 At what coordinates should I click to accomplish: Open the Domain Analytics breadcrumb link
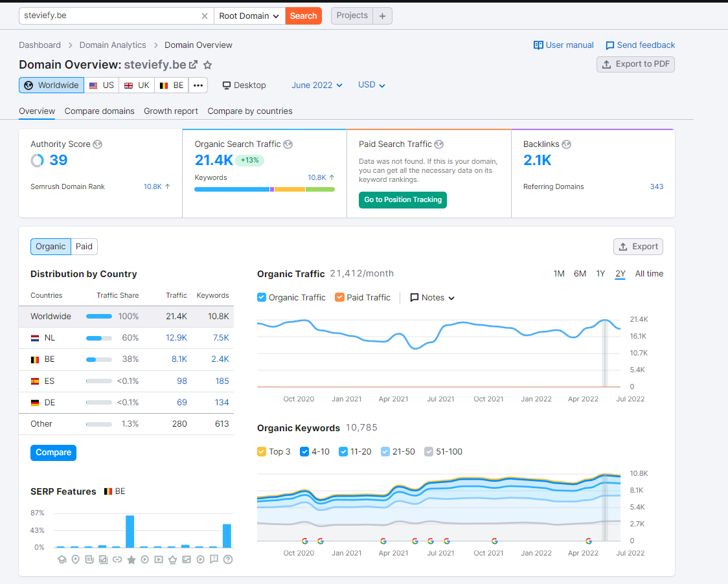click(112, 45)
